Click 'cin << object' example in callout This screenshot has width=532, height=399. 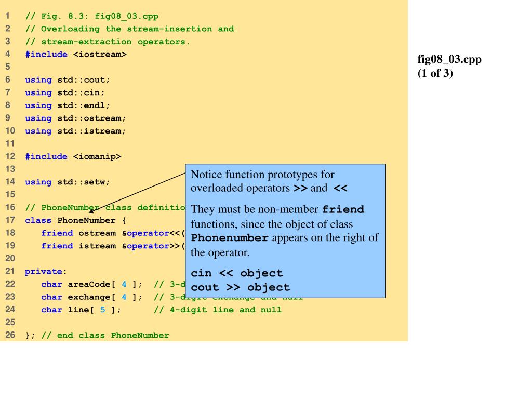point(236,273)
